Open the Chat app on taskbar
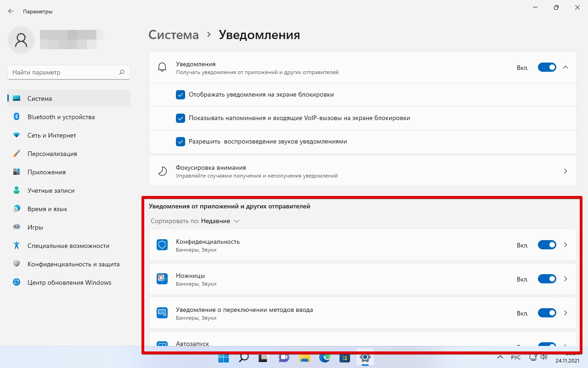Image resolution: width=588 pixels, height=368 pixels. 284,358
